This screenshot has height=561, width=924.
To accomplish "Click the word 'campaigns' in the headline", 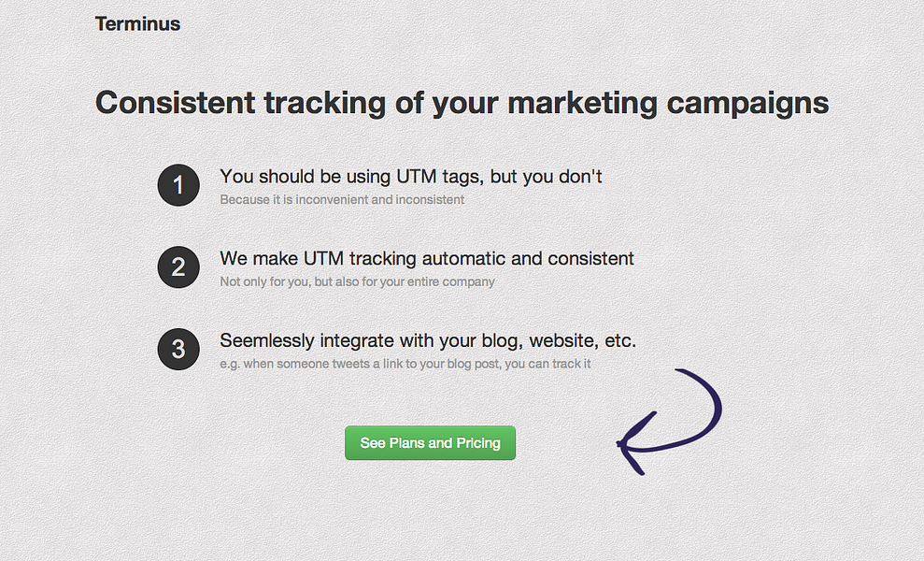I will point(747,104).
